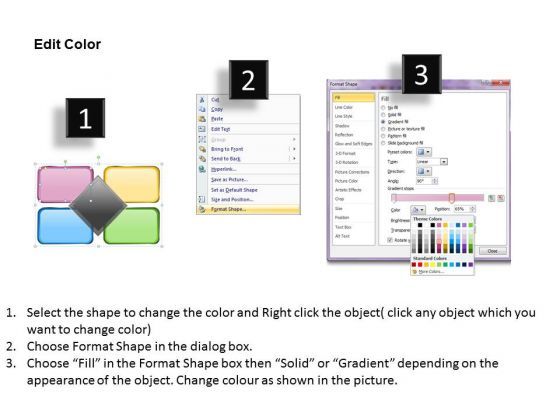Image resolution: width=560 pixels, height=420 pixels.
Task: Open the Preset colors dropdown
Action: [424, 152]
